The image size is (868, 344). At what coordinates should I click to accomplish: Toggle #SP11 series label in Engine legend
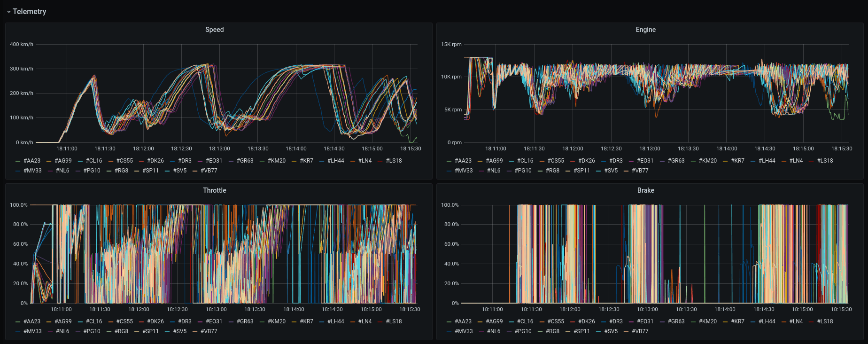click(581, 171)
